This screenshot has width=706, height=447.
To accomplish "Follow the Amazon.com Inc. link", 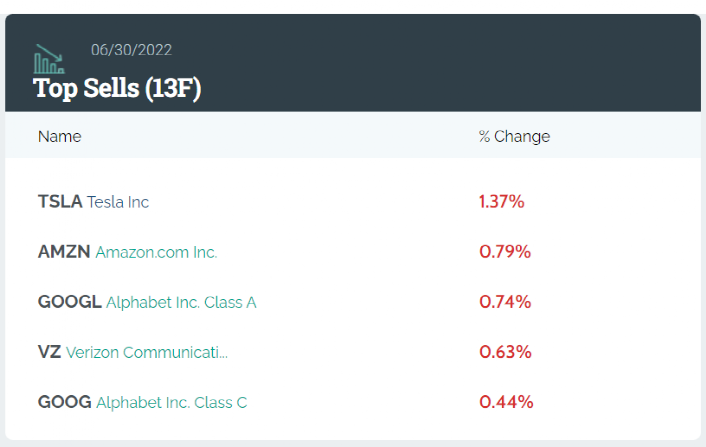I will coord(156,252).
